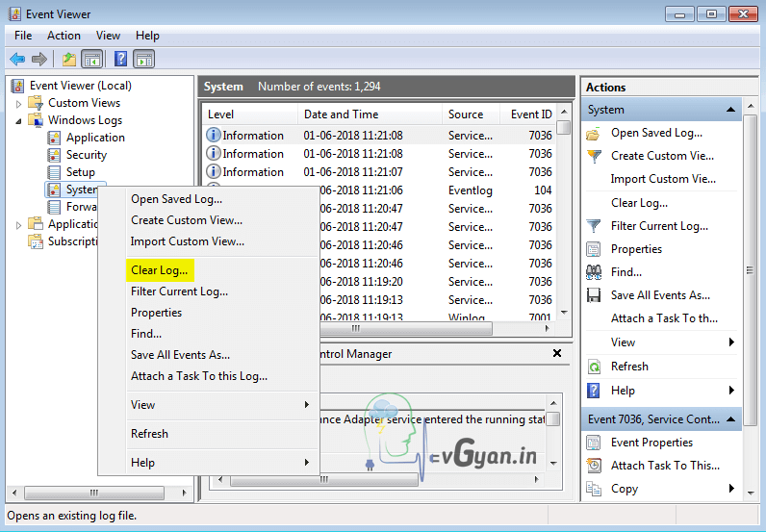
Task: Choose Create Custom View in context menu
Action: [x=187, y=220]
